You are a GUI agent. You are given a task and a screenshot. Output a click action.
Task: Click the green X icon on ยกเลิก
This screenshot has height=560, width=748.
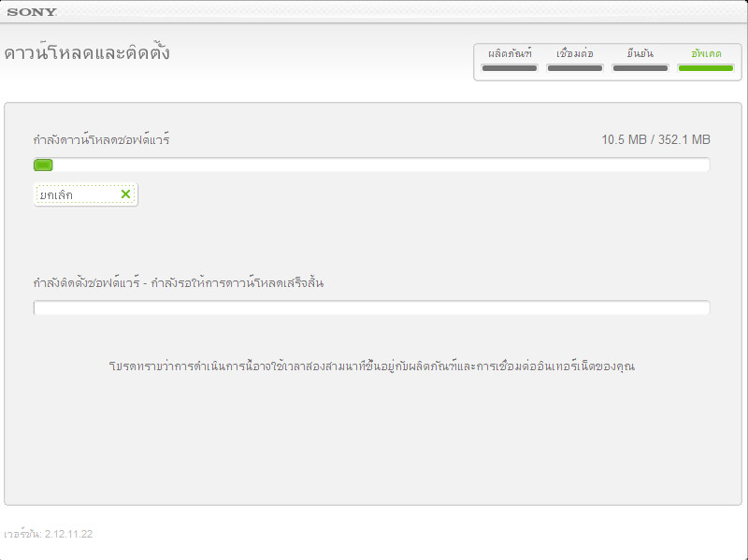(125, 194)
